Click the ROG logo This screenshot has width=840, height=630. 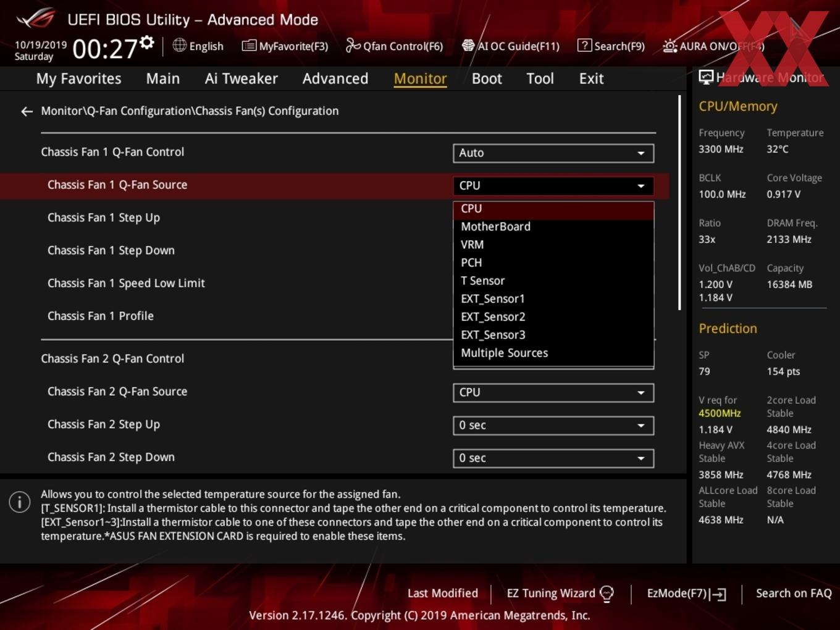(36, 19)
